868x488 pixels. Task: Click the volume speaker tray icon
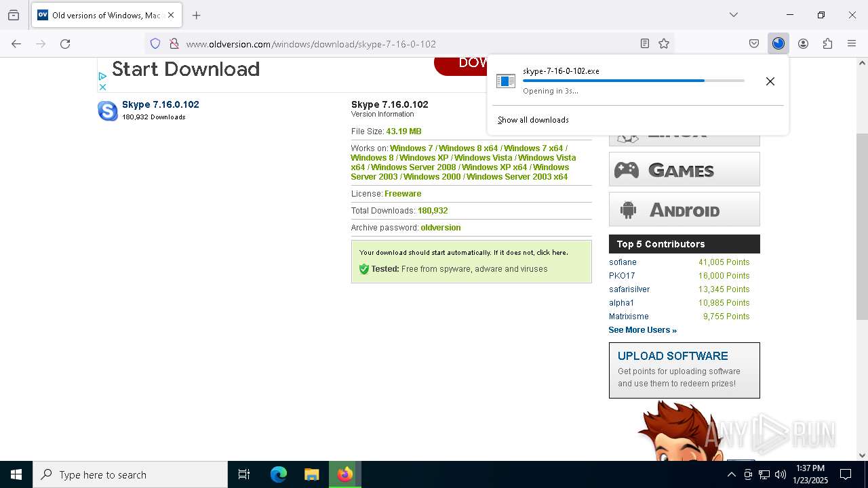click(x=781, y=474)
